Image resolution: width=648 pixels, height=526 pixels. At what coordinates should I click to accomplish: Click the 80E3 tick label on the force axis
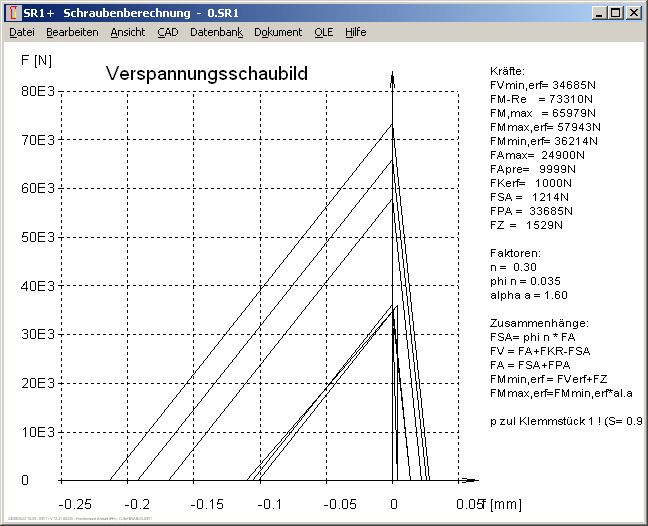(x=39, y=91)
